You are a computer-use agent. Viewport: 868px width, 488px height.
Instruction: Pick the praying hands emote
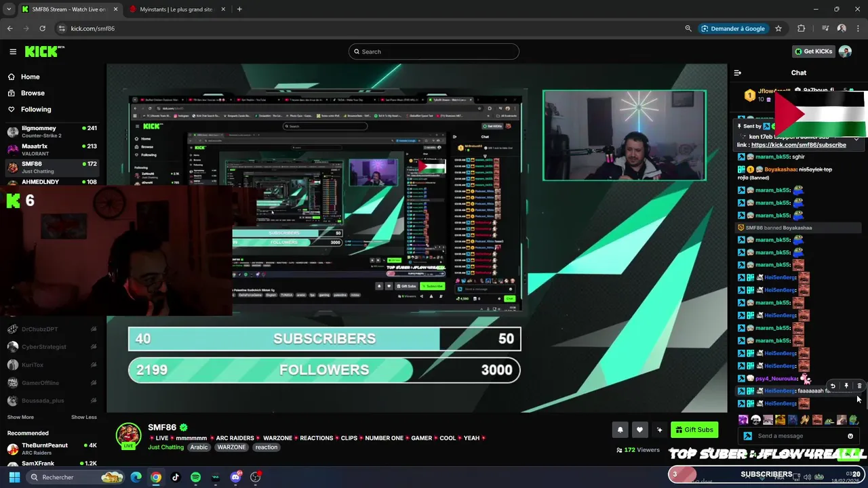click(804, 420)
